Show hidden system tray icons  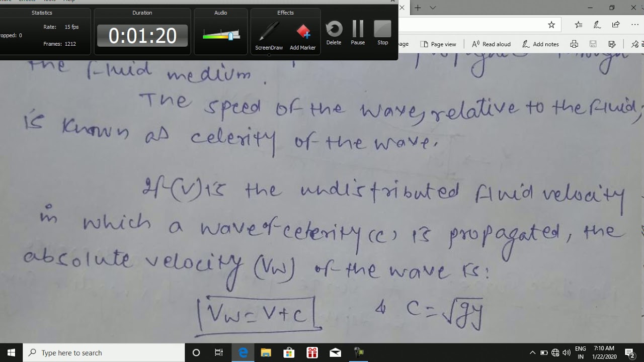pos(532,352)
